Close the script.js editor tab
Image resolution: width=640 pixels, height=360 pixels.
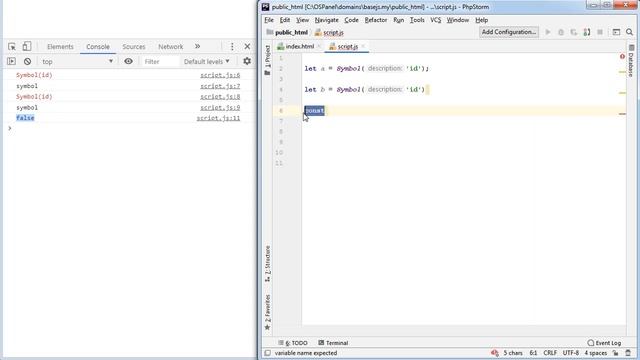coord(363,46)
